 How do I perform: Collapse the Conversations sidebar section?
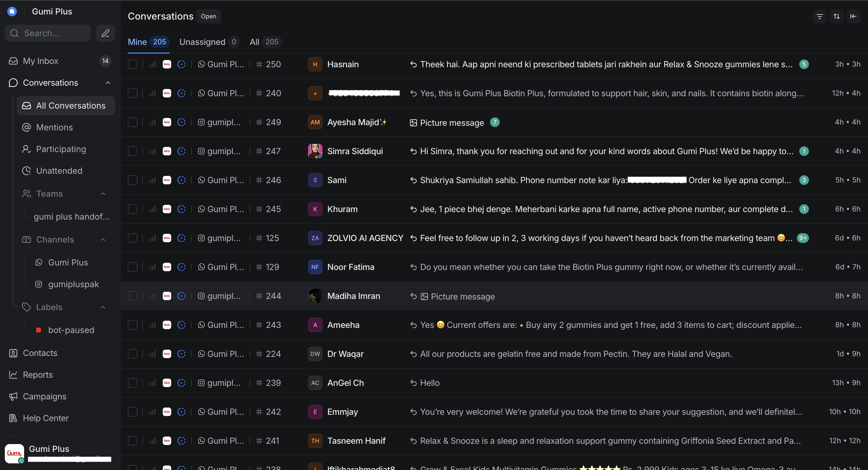(x=108, y=83)
